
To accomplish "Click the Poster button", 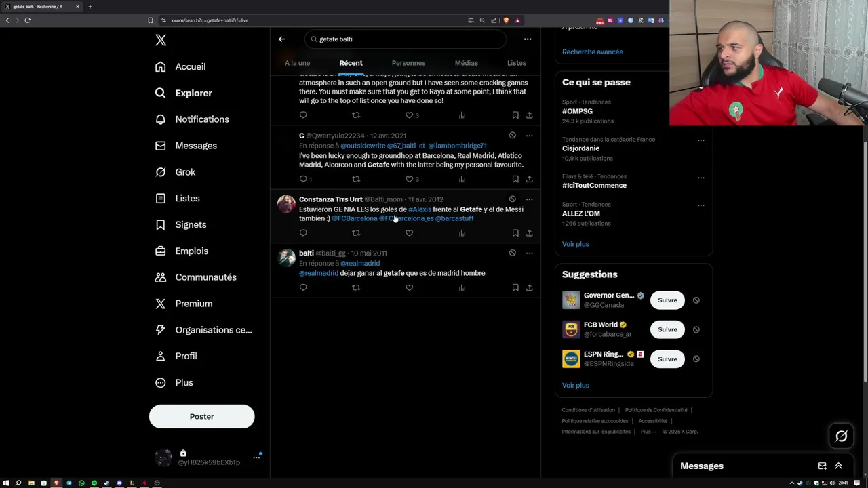I will tap(201, 416).
